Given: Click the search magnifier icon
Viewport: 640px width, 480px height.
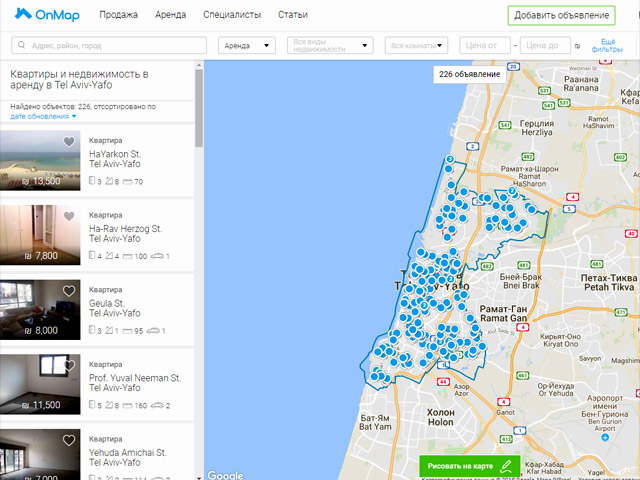Looking at the screenshot, I should 22,45.
